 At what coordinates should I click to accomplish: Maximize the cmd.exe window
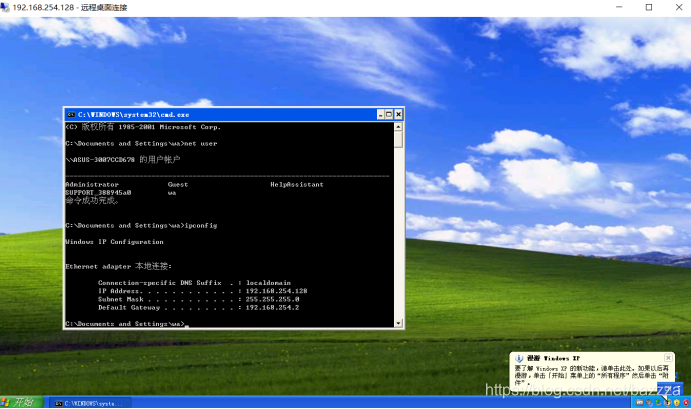(389, 115)
